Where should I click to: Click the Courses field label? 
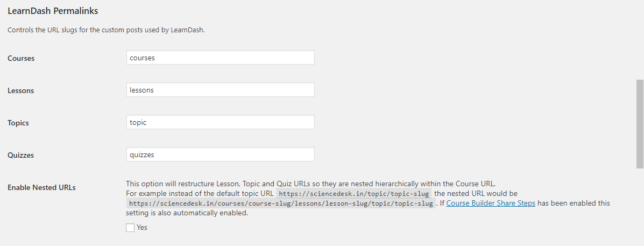click(21, 58)
